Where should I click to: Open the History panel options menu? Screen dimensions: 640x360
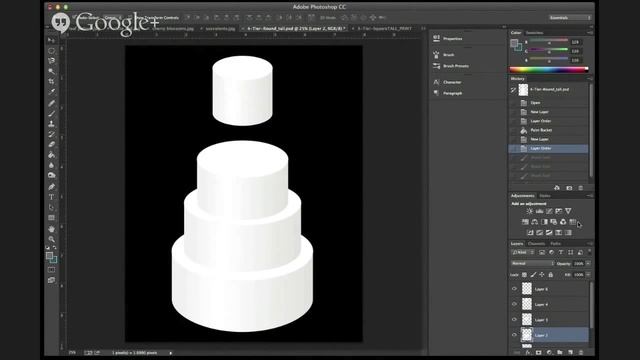point(589,78)
